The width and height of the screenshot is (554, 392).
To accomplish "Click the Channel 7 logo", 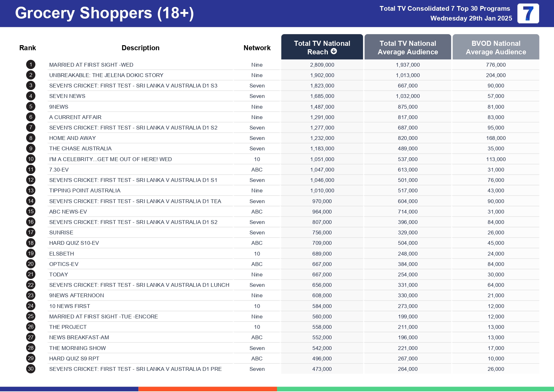I will [x=528, y=14].
